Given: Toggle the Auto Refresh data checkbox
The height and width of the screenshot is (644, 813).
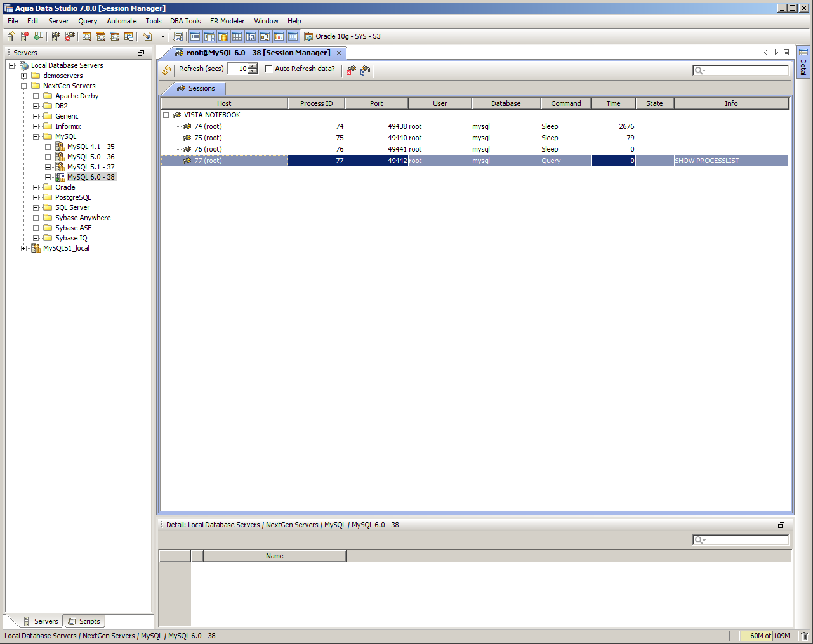Looking at the screenshot, I should click(x=268, y=69).
